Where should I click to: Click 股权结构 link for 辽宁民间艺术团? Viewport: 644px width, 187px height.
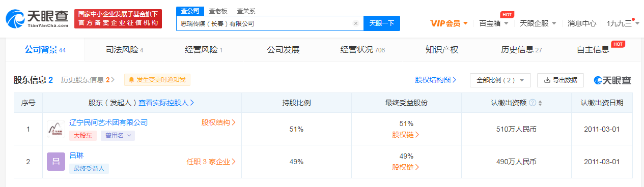pos(219,122)
